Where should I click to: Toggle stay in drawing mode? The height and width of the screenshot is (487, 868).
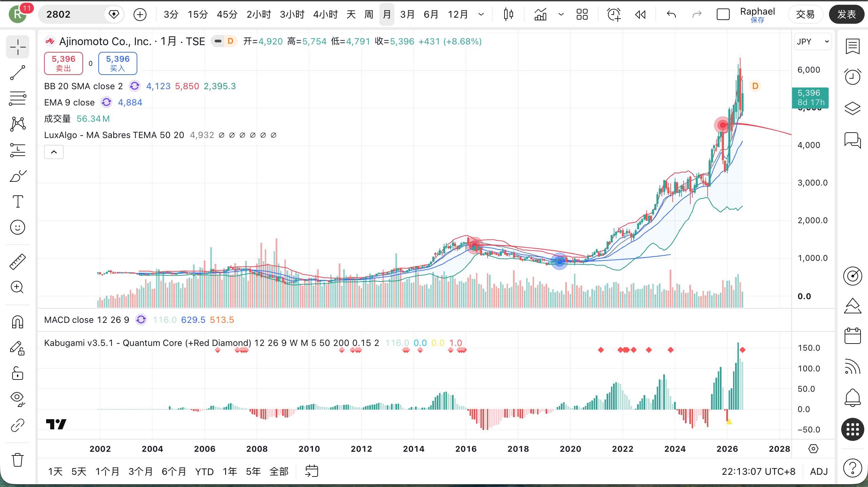(18, 348)
